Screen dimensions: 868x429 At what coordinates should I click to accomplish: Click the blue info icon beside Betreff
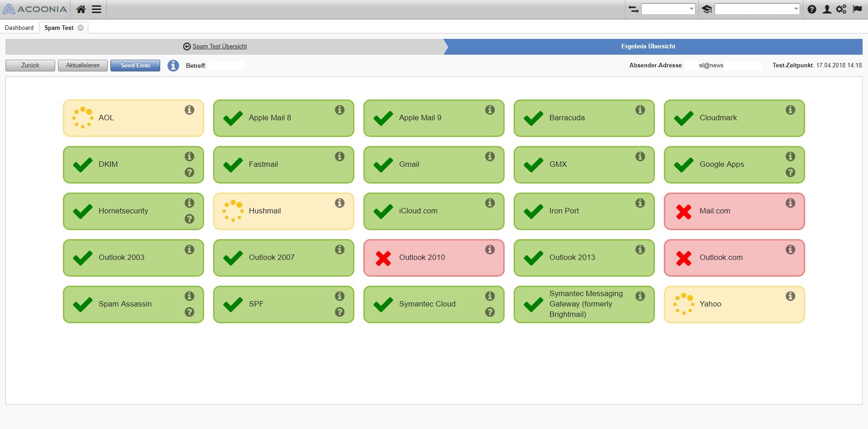pos(173,66)
